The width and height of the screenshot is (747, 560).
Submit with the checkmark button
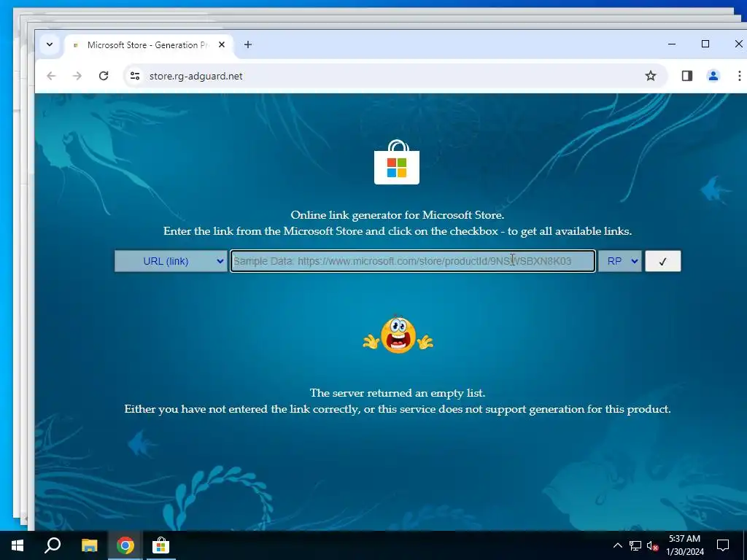[x=662, y=261]
